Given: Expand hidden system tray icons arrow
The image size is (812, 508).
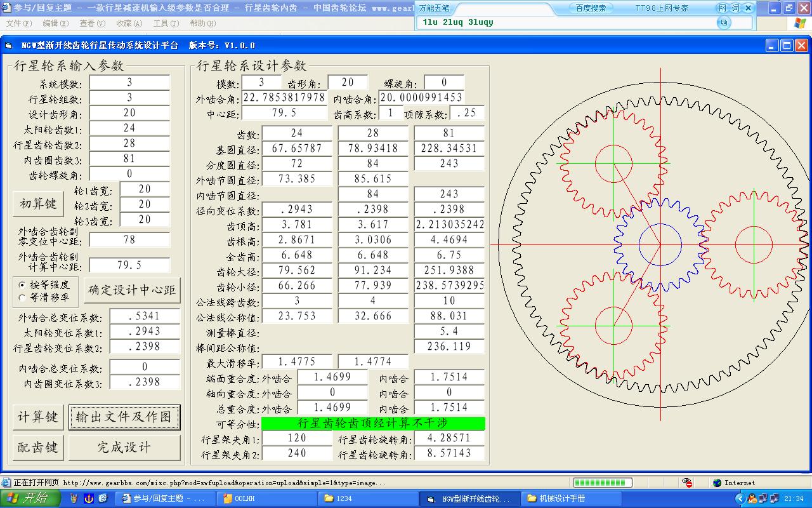Looking at the screenshot, I should point(741,499).
